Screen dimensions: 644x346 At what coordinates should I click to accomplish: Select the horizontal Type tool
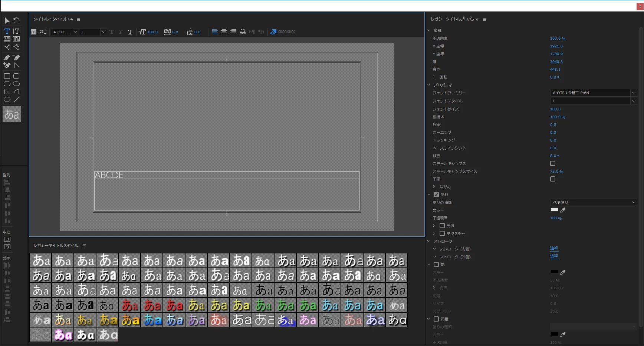[x=7, y=31]
